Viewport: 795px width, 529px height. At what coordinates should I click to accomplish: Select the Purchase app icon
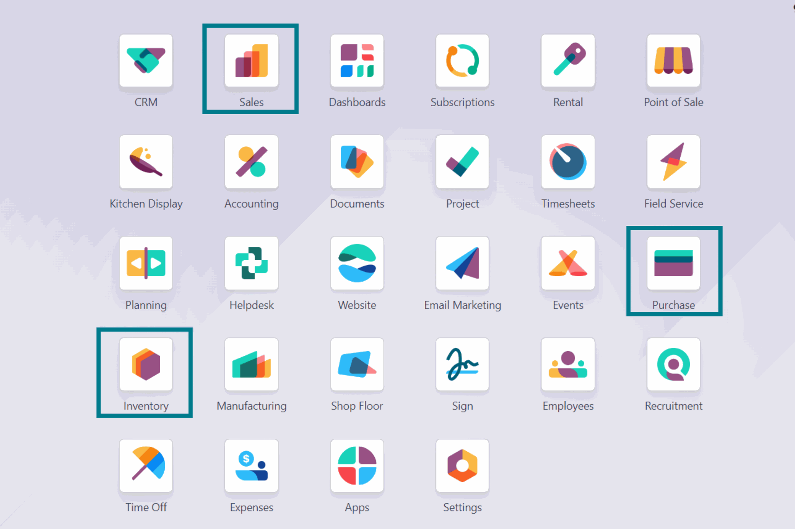click(673, 263)
